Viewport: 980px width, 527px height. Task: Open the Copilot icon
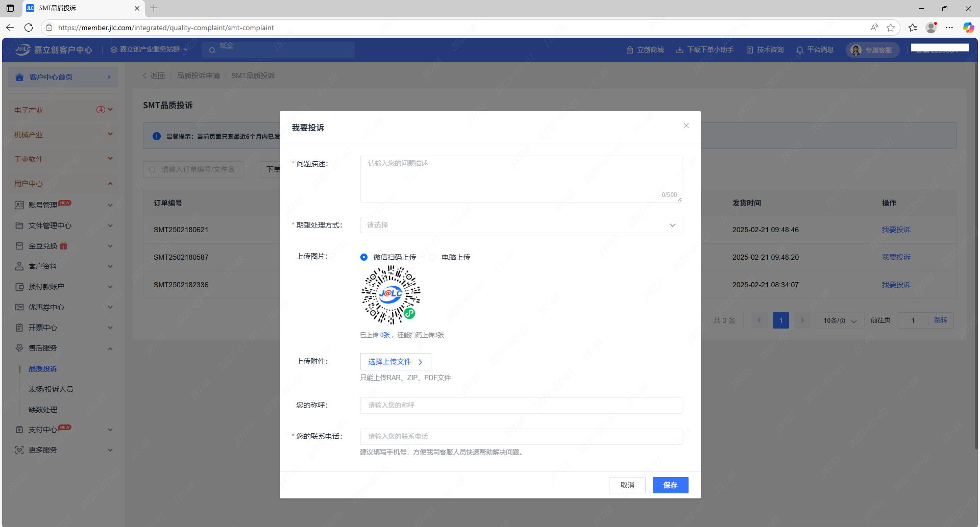point(968,28)
